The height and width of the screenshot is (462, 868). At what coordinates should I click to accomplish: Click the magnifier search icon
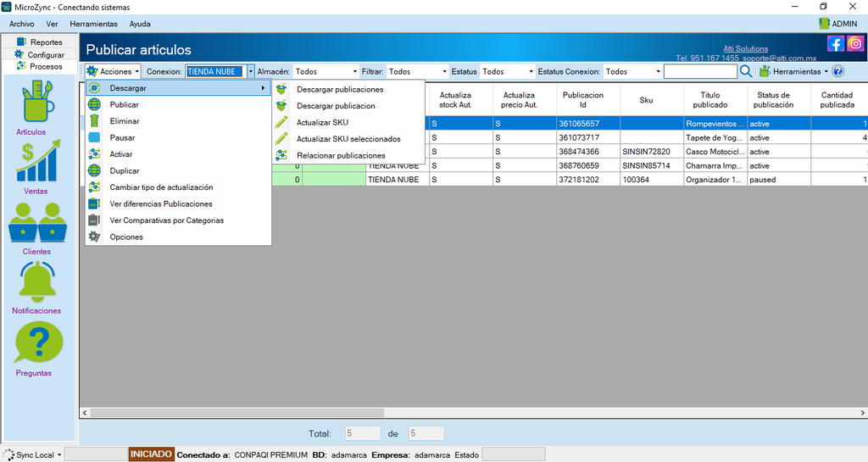coord(746,71)
